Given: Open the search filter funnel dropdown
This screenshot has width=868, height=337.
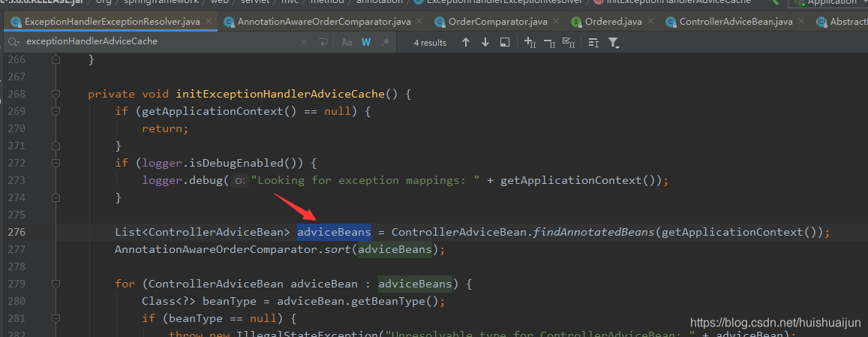Looking at the screenshot, I should click(x=614, y=43).
